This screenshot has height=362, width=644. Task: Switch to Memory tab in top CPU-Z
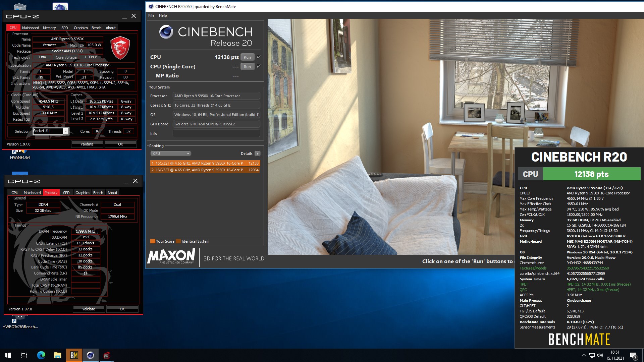49,28
